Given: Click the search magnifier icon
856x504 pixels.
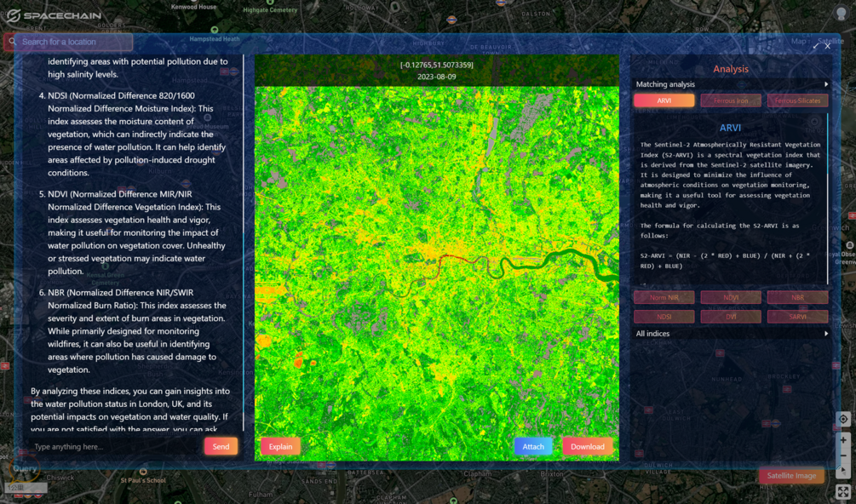Looking at the screenshot, I should pyautogui.click(x=13, y=41).
